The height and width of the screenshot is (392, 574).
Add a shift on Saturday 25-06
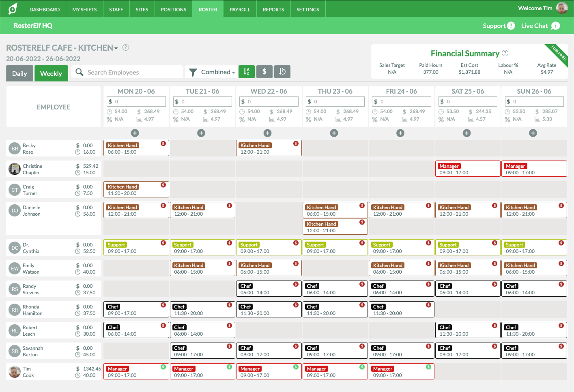coord(467,133)
